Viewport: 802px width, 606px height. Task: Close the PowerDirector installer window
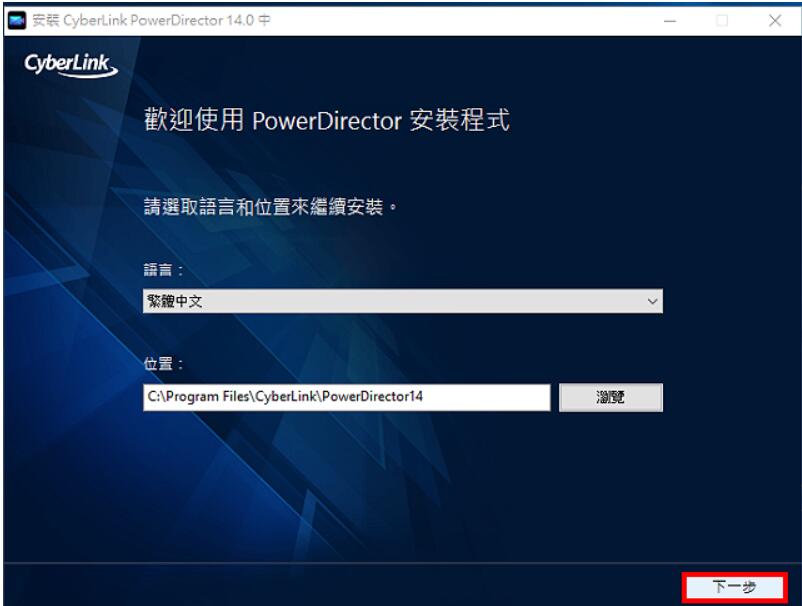775,21
